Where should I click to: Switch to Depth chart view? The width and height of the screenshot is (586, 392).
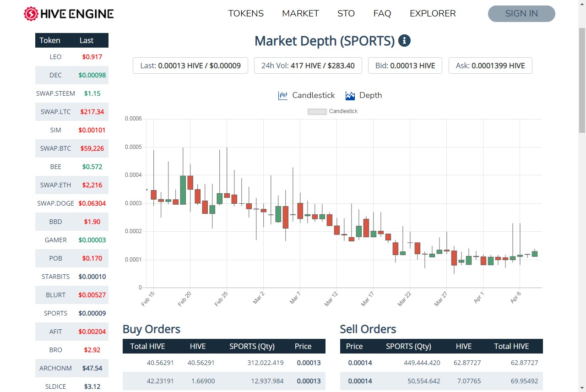point(364,95)
